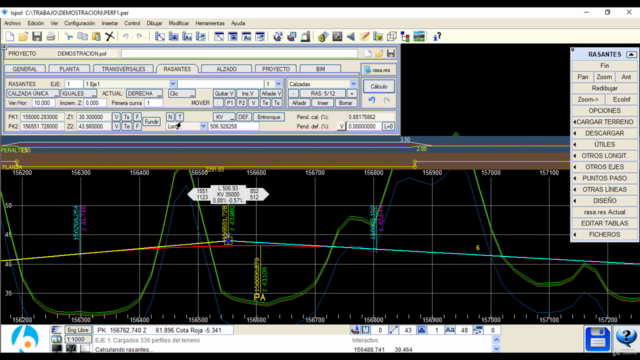Click the save project diskette beside the PROYECTO field

click(x=391, y=53)
